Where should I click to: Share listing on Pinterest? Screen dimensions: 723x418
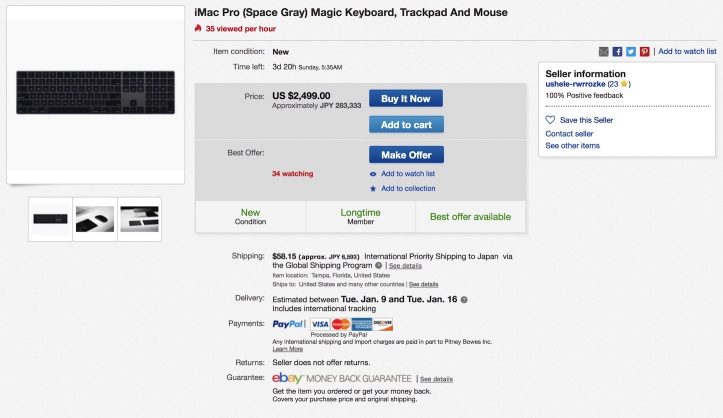tap(645, 51)
